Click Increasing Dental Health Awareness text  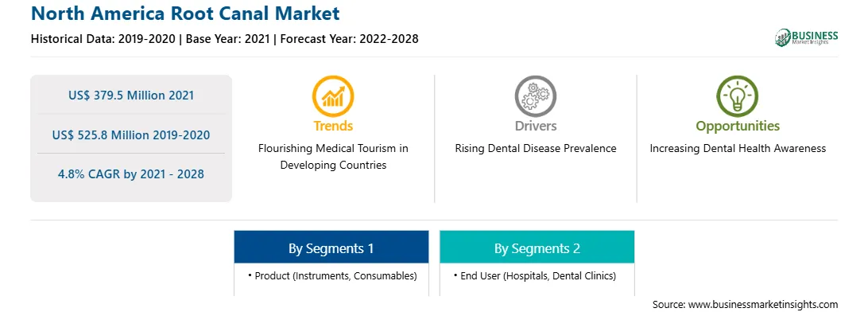click(738, 149)
